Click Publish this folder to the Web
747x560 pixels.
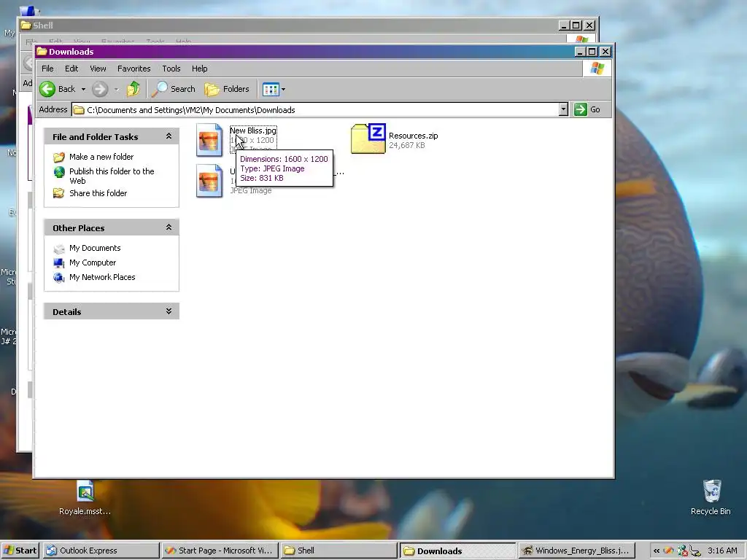[112, 176]
